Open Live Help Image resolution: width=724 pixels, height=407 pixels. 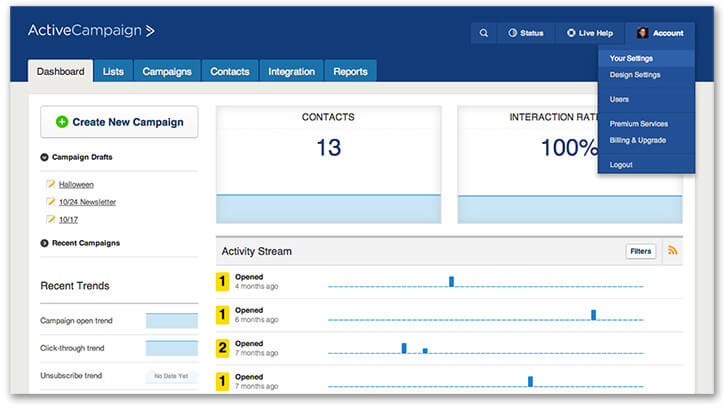coord(590,33)
